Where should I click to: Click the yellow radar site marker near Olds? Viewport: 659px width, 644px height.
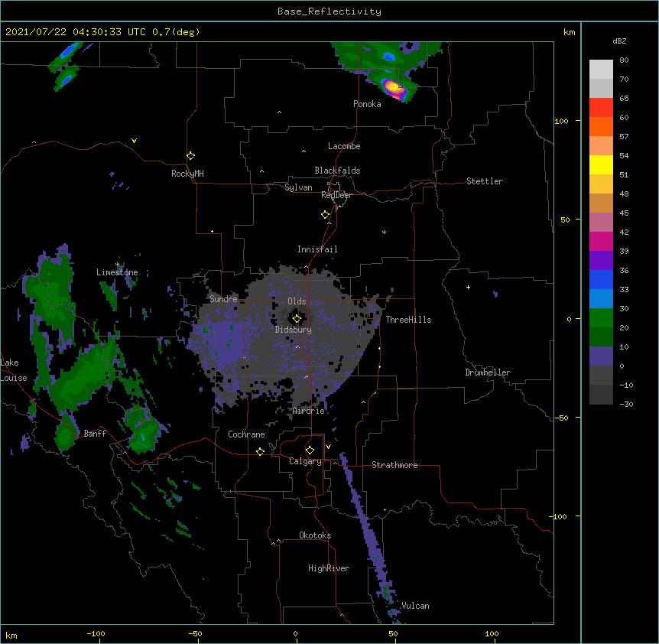297,319
